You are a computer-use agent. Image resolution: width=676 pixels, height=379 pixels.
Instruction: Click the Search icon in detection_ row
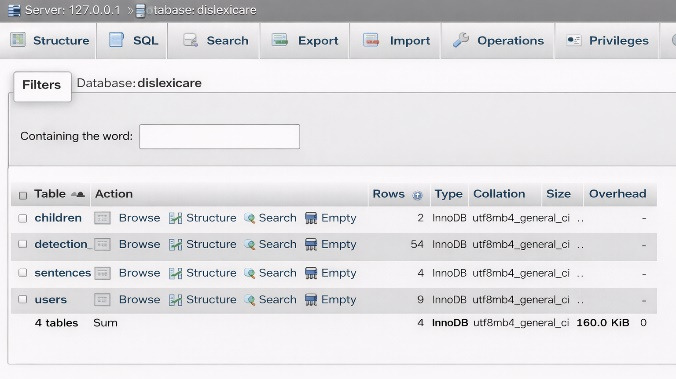click(x=250, y=245)
